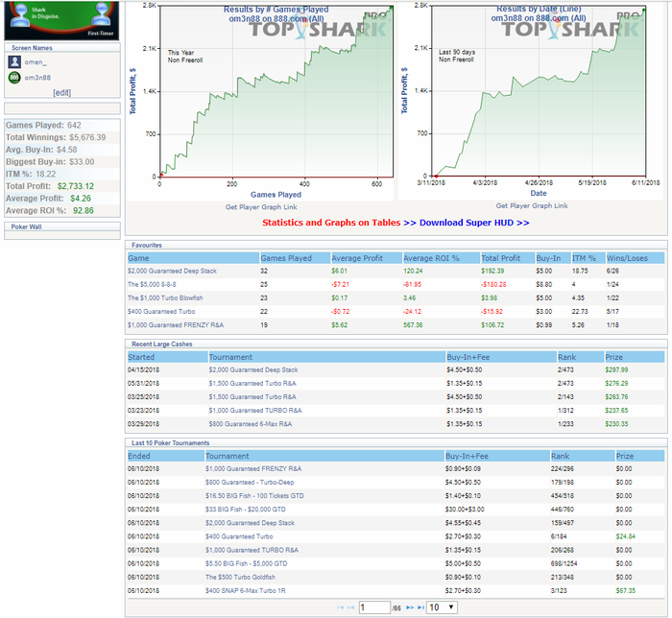Click the $297.99 prize value
The image size is (672, 618).
click(x=616, y=370)
